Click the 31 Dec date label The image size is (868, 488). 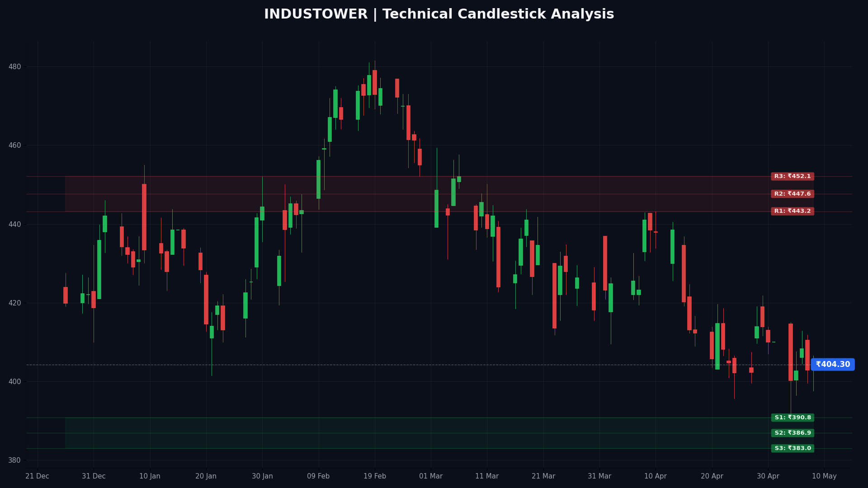94,476
